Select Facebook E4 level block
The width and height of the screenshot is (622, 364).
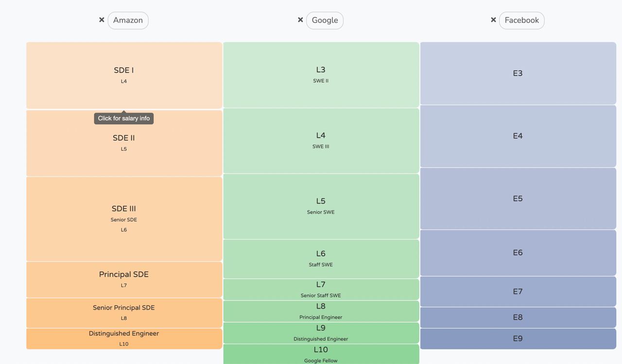point(518,136)
